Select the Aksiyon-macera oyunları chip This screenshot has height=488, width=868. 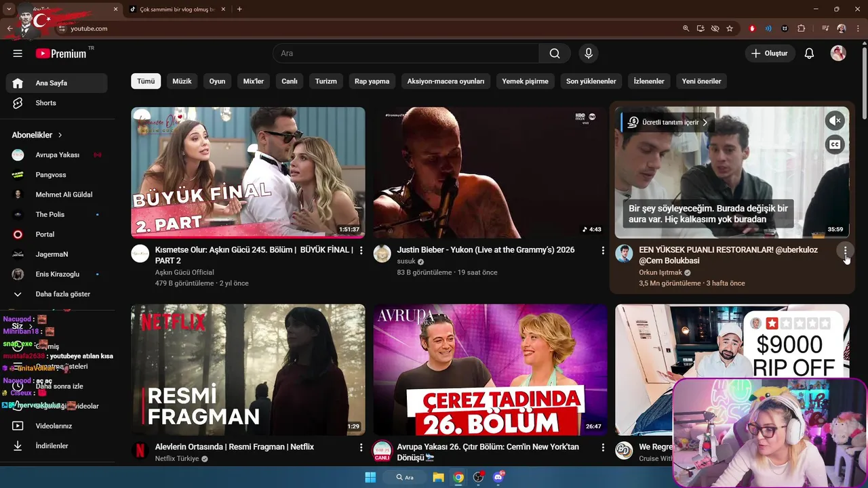pyautogui.click(x=446, y=81)
